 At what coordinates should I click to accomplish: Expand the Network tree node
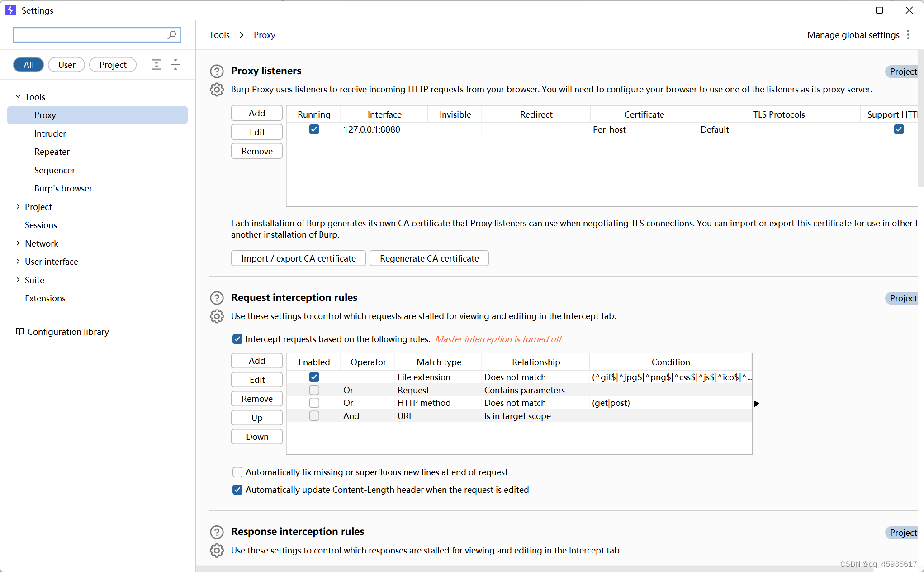pyautogui.click(x=18, y=243)
